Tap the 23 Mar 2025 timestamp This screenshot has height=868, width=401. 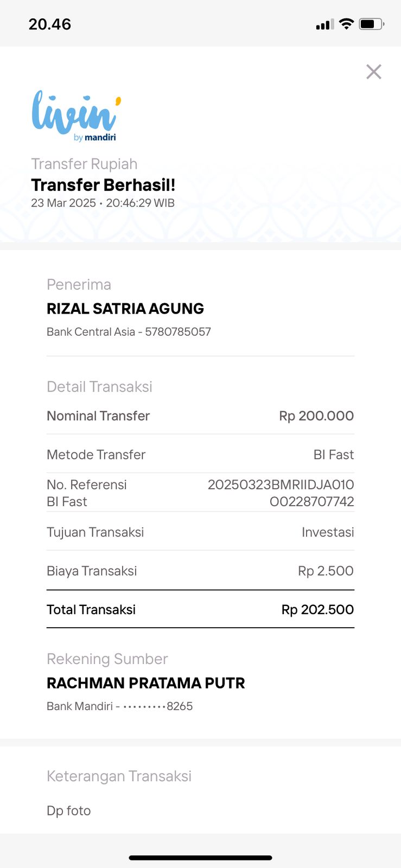103,203
